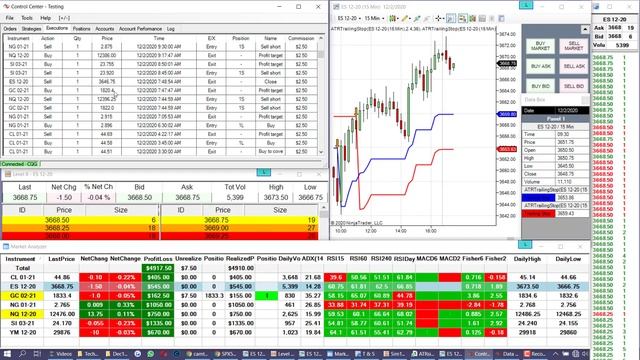Click the Buy Market button
This screenshot has height=360, width=640.
click(x=540, y=46)
